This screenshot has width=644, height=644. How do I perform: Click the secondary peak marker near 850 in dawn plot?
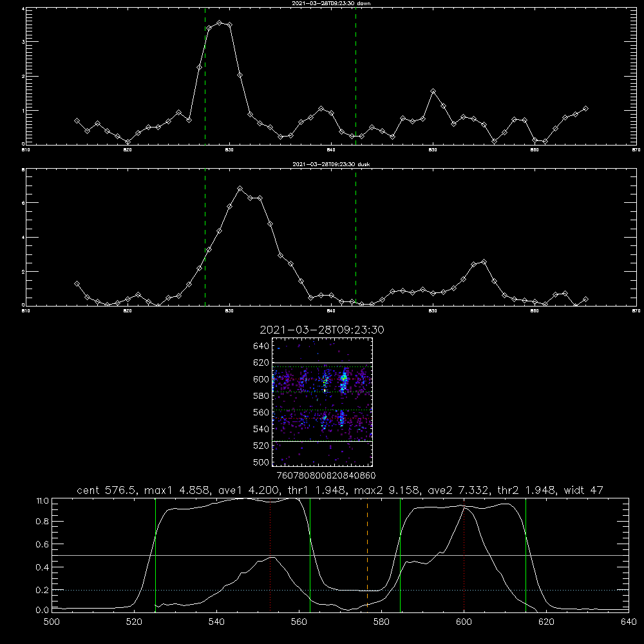click(433, 91)
